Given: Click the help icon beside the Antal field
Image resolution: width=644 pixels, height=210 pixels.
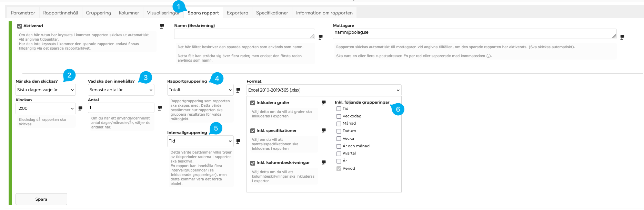Looking at the screenshot, I should [x=160, y=108].
